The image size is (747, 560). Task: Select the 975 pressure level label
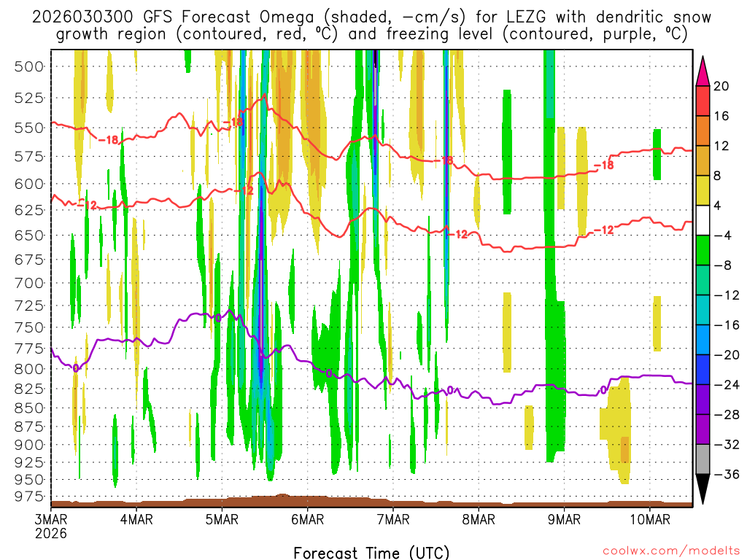pos(29,497)
